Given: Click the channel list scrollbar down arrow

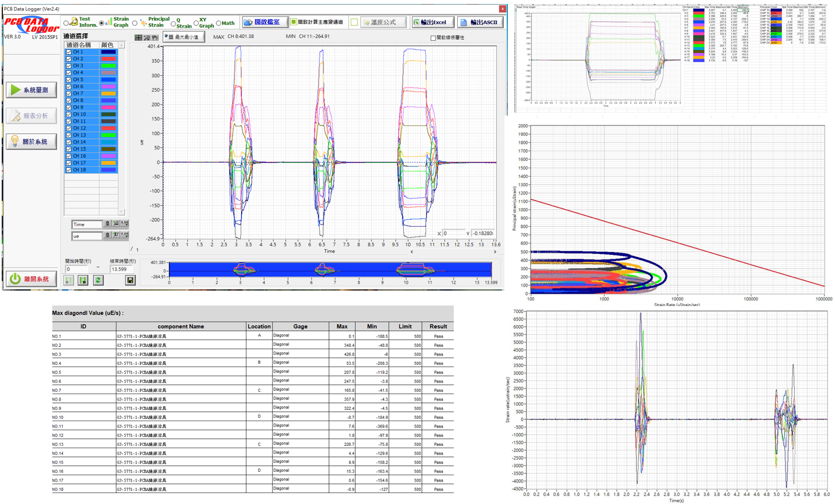Looking at the screenshot, I should [122, 211].
